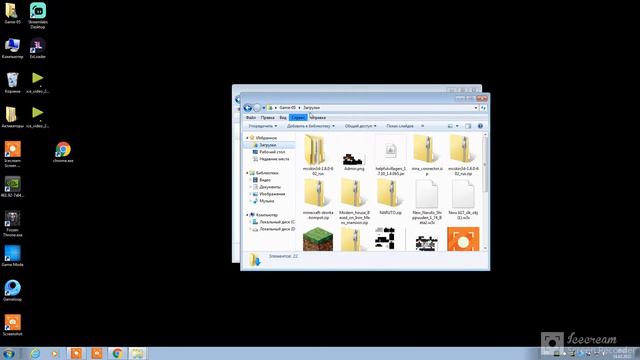This screenshot has height=360, width=640.
Task: Open Добавить в библиотеку dropdown
Action: [x=311, y=126]
